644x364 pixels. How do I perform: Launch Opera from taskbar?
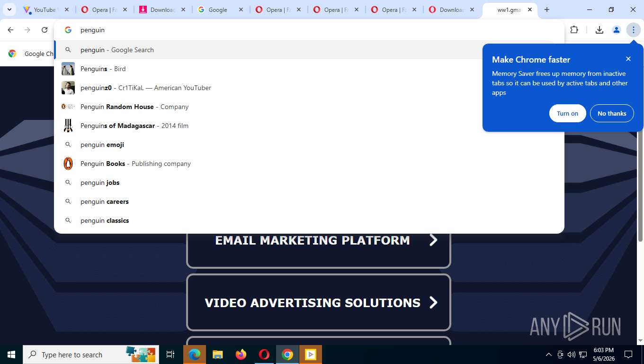click(264, 355)
